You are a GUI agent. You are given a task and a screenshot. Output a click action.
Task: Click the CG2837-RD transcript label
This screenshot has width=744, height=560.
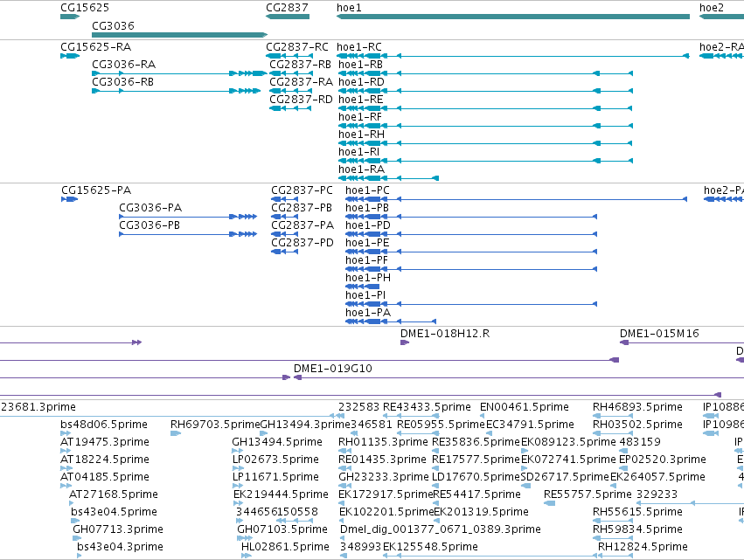[x=302, y=100]
